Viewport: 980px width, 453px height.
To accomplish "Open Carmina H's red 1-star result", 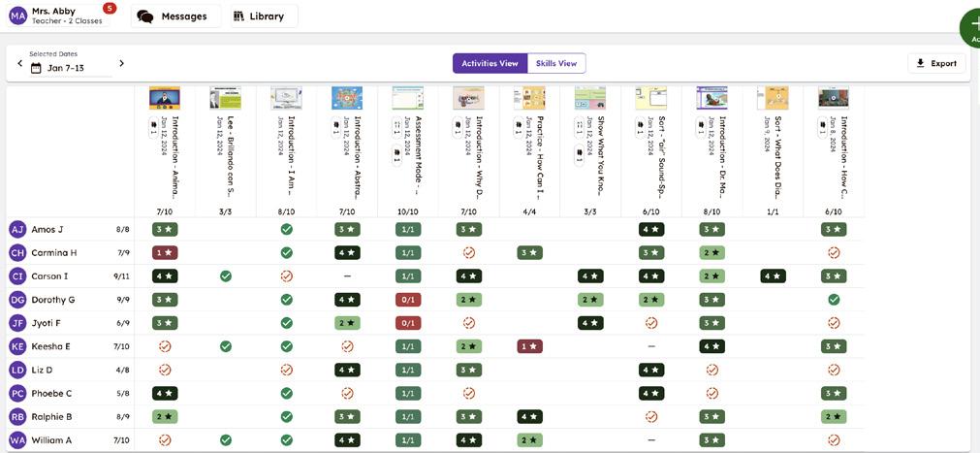I will (x=165, y=253).
